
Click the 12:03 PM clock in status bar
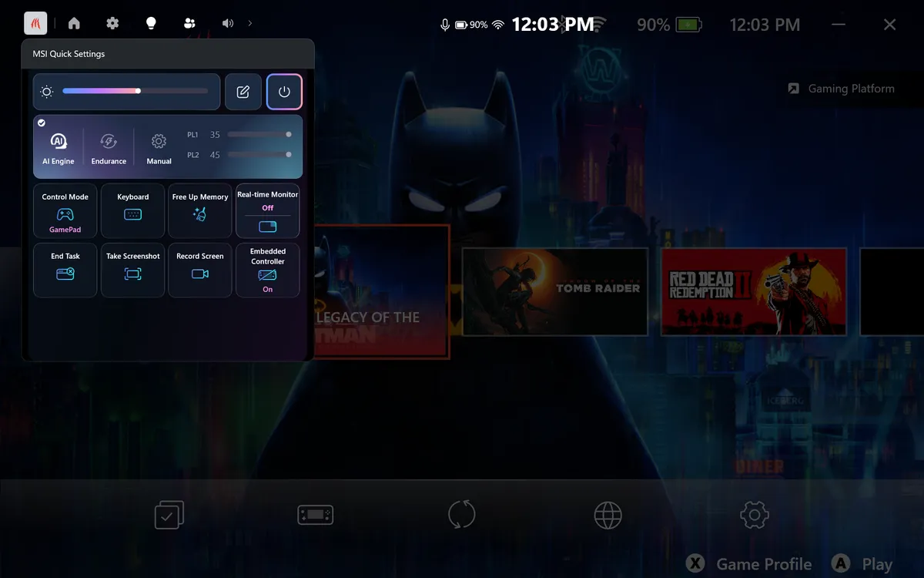pos(553,25)
